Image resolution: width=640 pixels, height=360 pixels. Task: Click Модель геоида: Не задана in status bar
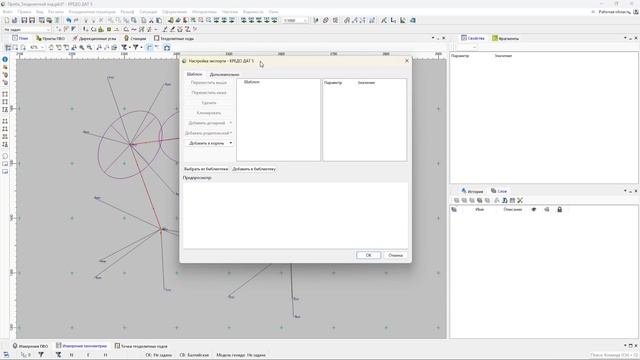click(241, 355)
